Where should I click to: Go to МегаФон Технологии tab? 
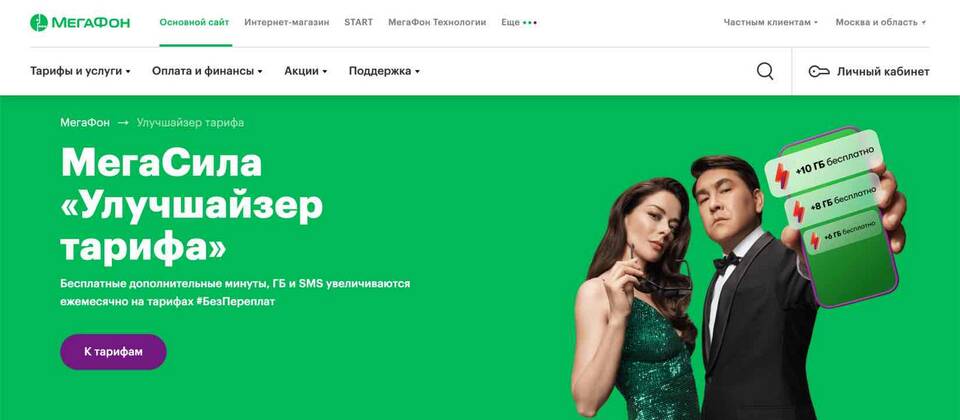pos(437,22)
